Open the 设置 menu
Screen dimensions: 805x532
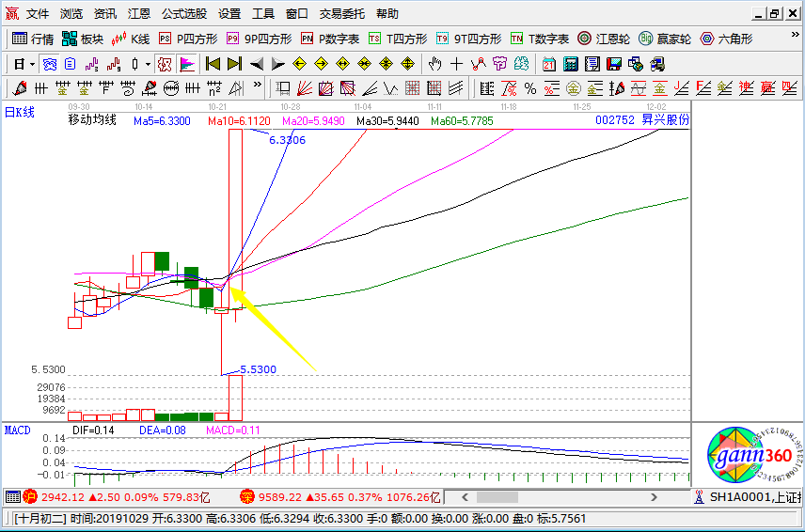[x=229, y=13]
